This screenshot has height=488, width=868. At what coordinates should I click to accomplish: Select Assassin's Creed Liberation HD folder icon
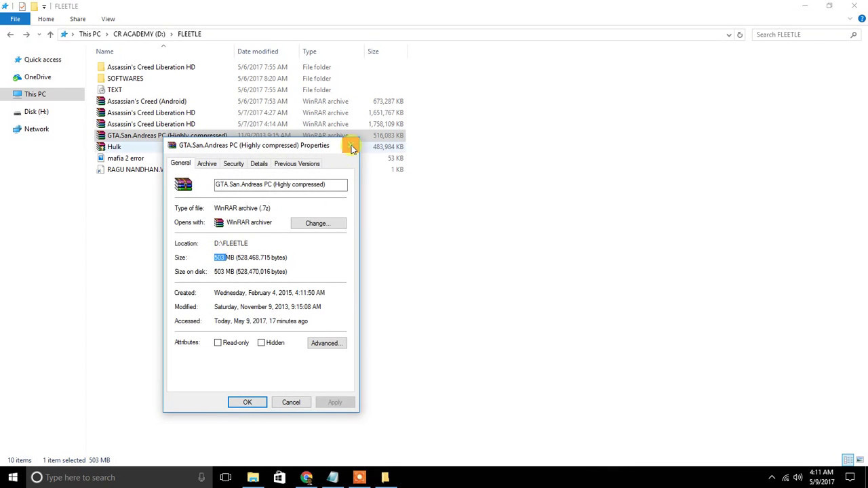101,67
